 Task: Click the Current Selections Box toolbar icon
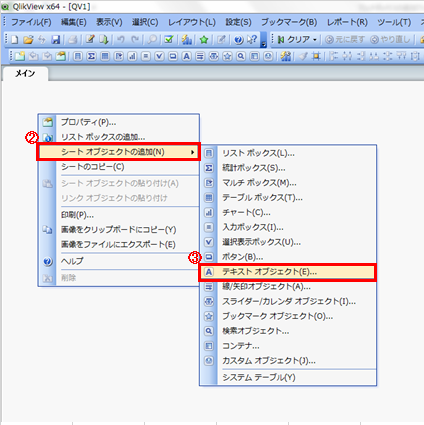[x=159, y=56]
